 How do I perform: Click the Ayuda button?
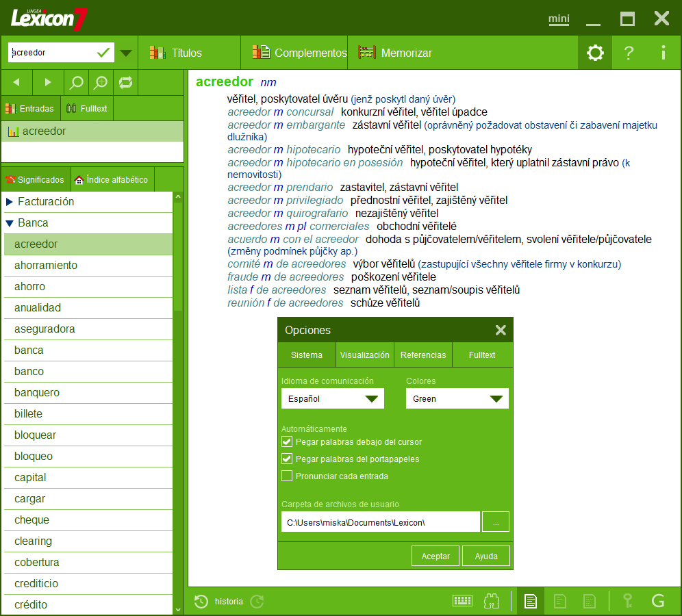coord(486,556)
